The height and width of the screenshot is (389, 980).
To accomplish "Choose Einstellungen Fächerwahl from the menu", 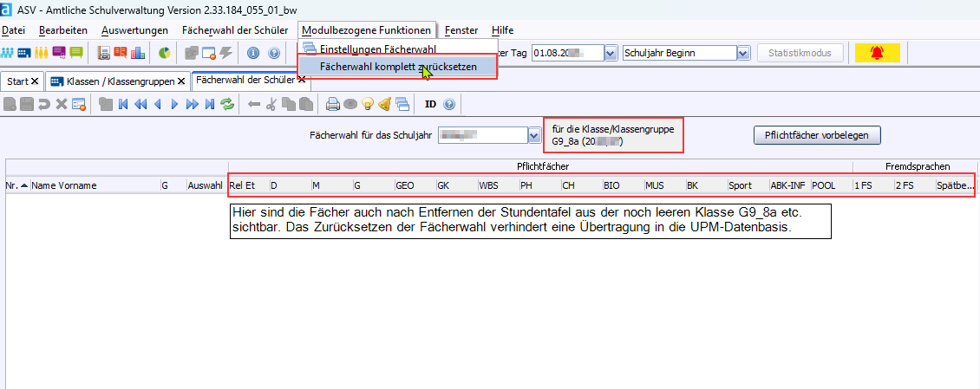I will click(377, 49).
